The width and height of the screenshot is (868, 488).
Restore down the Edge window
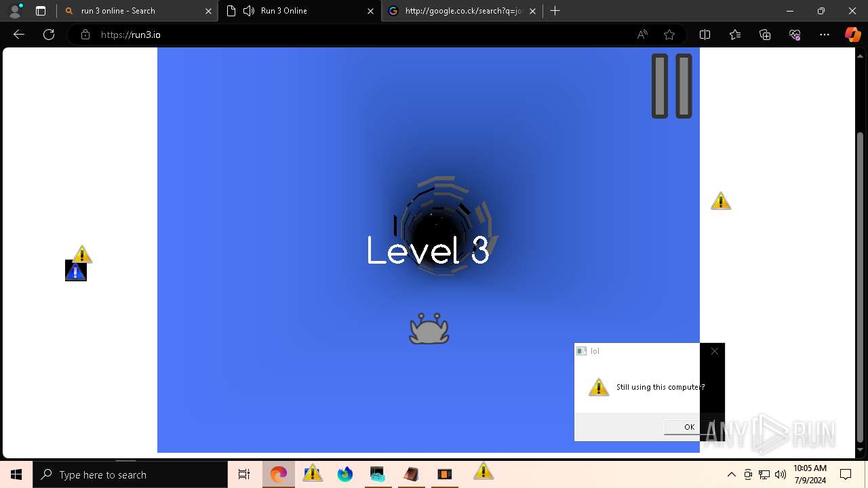(821, 11)
